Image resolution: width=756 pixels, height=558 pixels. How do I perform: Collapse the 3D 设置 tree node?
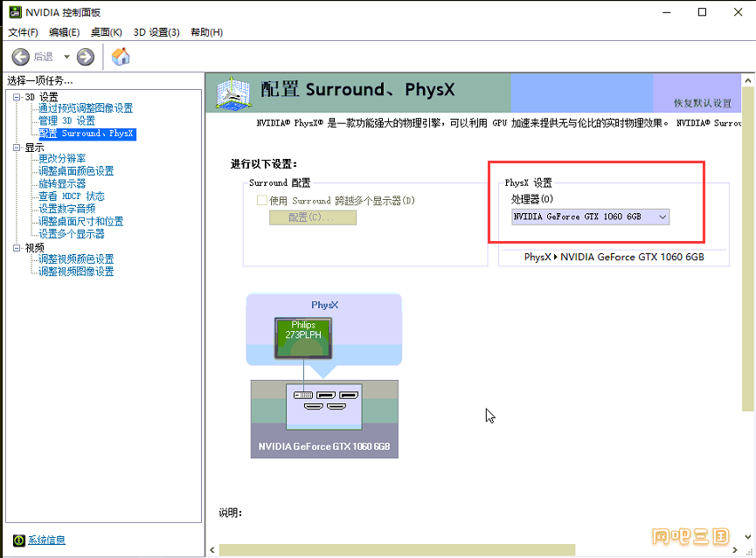point(17,97)
